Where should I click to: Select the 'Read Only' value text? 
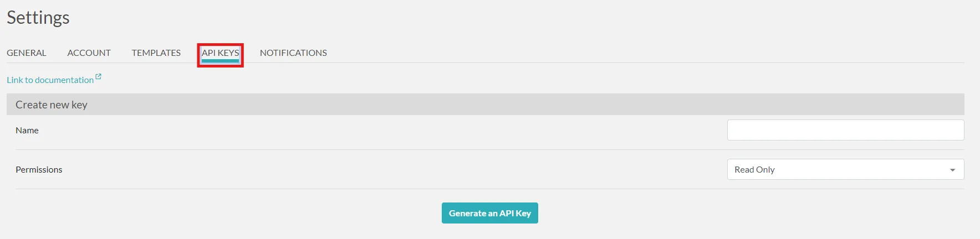click(x=754, y=170)
